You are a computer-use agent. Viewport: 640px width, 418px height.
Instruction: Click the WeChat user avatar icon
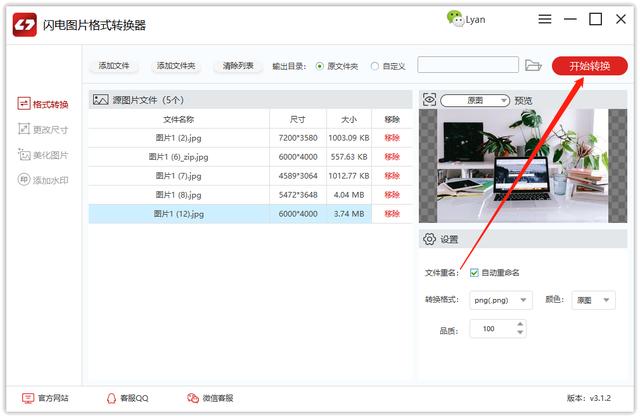pyautogui.click(x=454, y=19)
